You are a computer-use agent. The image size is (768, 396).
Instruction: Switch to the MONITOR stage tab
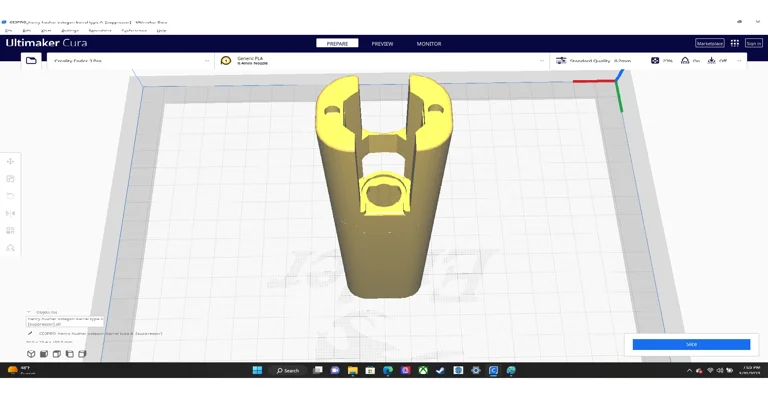(429, 44)
